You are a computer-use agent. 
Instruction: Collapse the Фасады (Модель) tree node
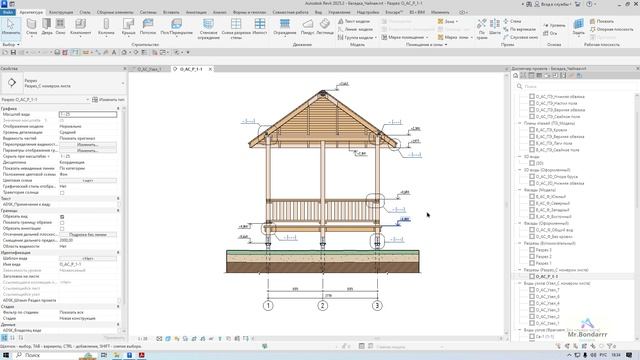520,190
